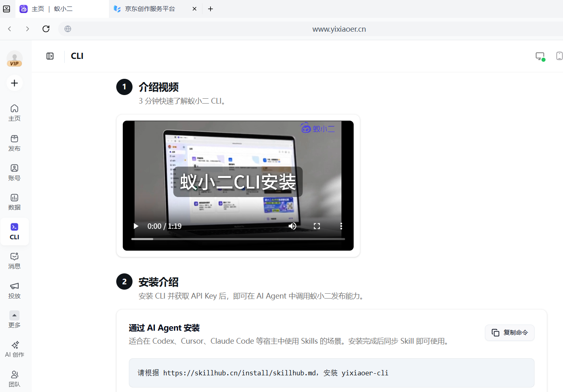Screen dimensions: 563x392
Task: Click the 复制命令 copy command button
Action: coord(510,333)
